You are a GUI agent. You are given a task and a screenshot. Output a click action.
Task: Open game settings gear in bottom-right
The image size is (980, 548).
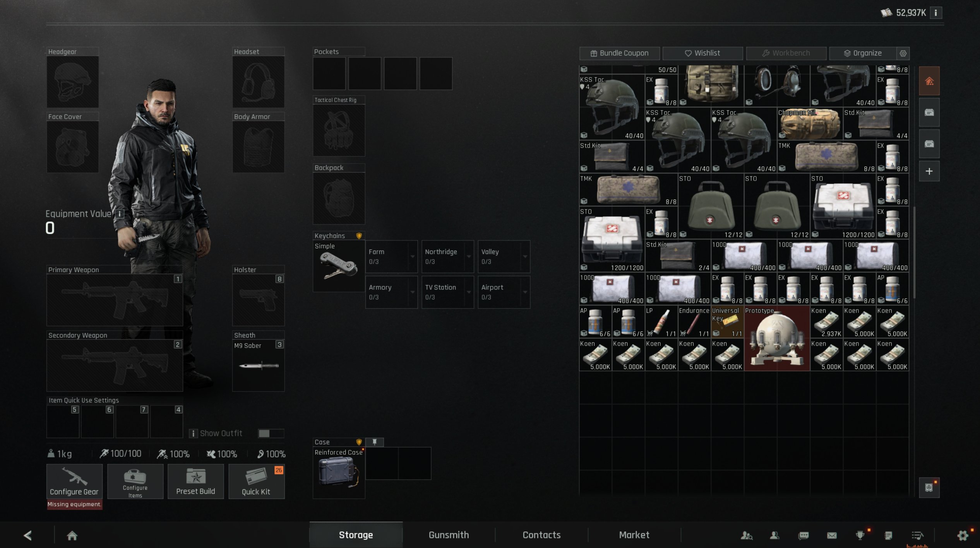pos(963,535)
